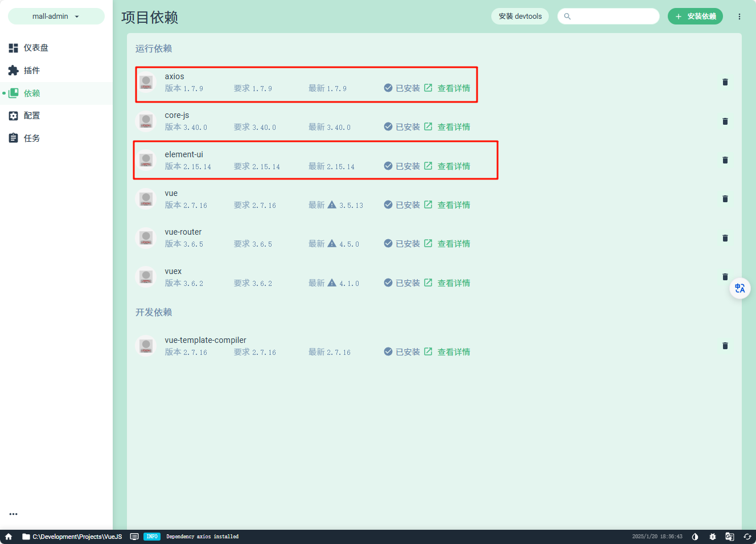The height and width of the screenshot is (544, 756).
Task: Delete the vue-template-compiler dependency
Action: [x=725, y=346]
